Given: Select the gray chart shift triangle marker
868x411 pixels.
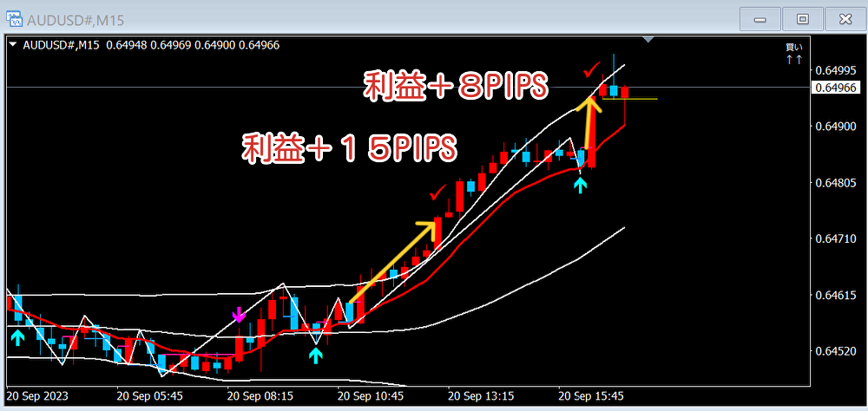Looking at the screenshot, I should point(648,39).
